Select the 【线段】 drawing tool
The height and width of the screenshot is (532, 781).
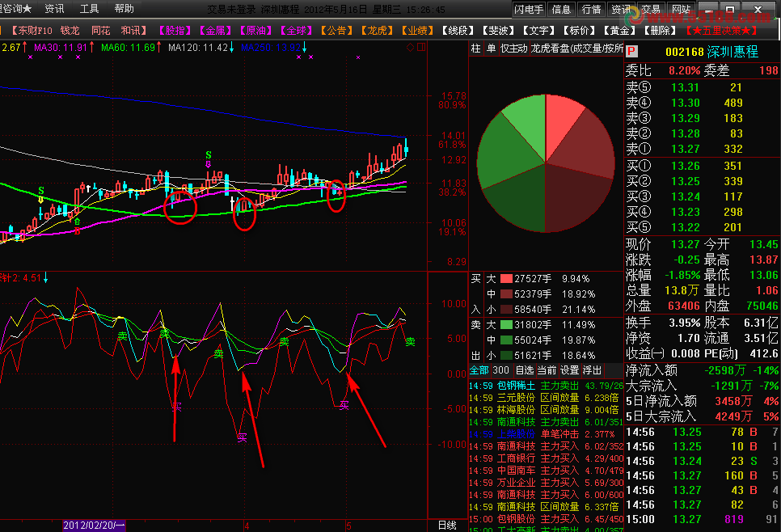[x=458, y=31]
